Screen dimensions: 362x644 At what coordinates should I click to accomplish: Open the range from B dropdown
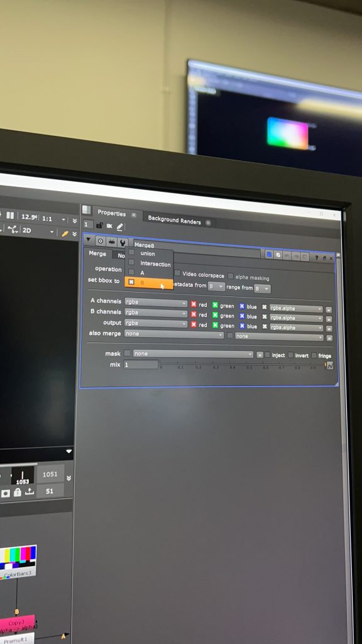coord(262,289)
